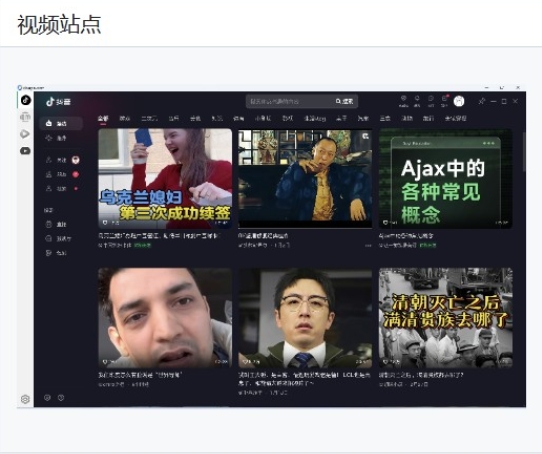Click the green tag under the Ajax video
The image size is (542, 454).
[x=428, y=245]
